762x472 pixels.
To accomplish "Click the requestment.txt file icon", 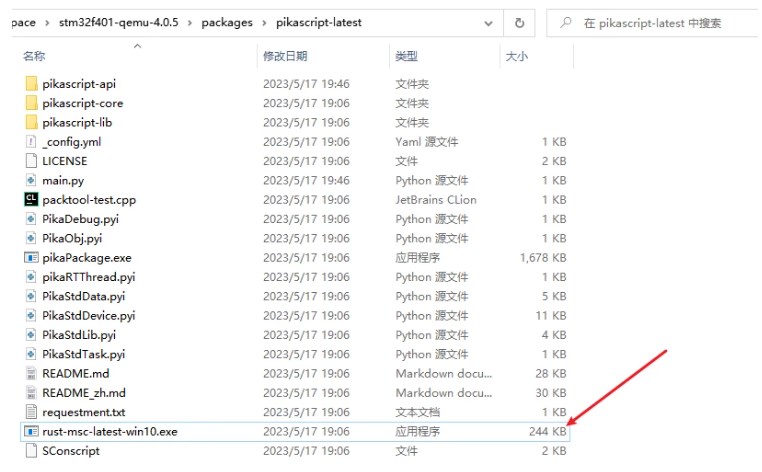I will click(31, 412).
